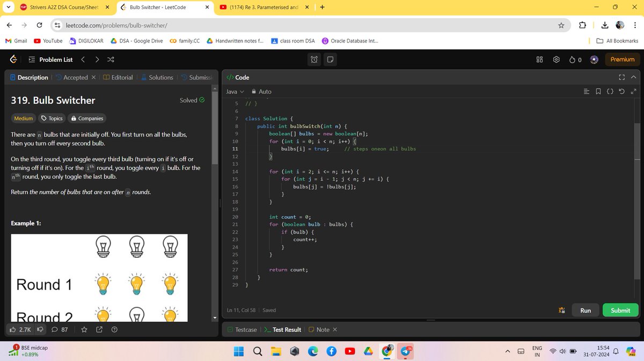644x361 pixels.
Task: Switch to the Testcase tab
Action: click(242, 329)
